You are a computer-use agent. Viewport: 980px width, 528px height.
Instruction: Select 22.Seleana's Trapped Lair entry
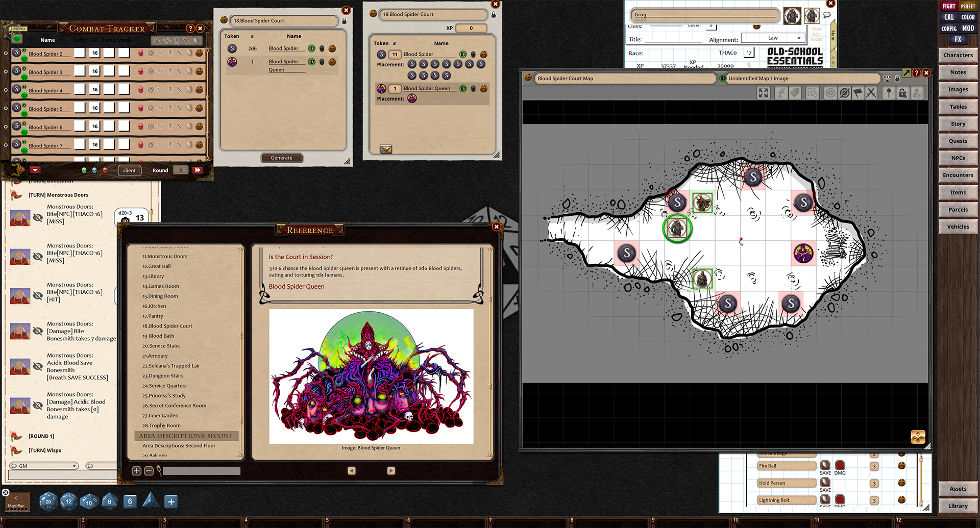tap(171, 366)
